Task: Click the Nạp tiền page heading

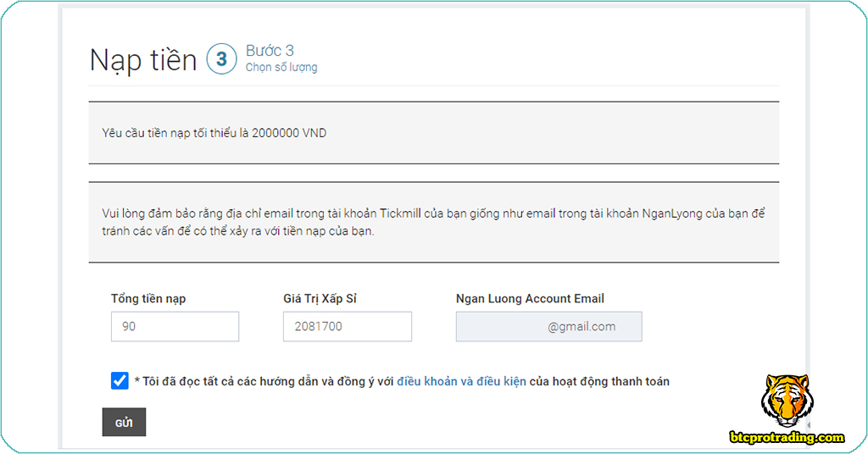Action: pyautogui.click(x=143, y=60)
